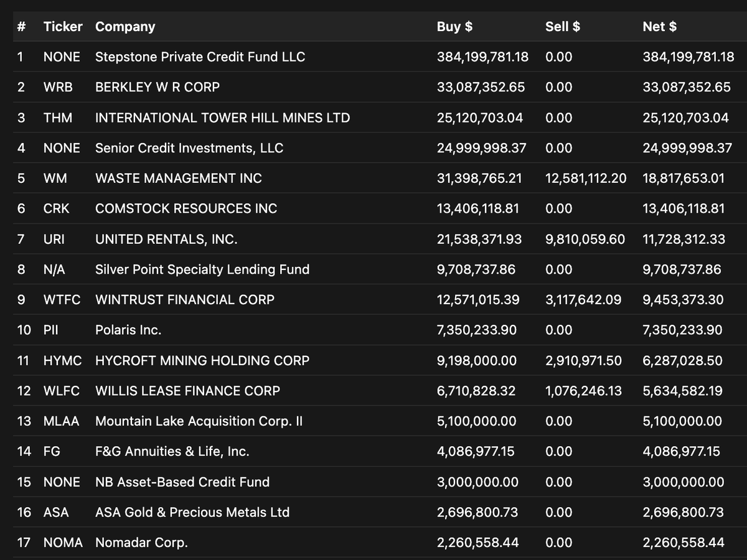Click the # column header

(x=22, y=27)
